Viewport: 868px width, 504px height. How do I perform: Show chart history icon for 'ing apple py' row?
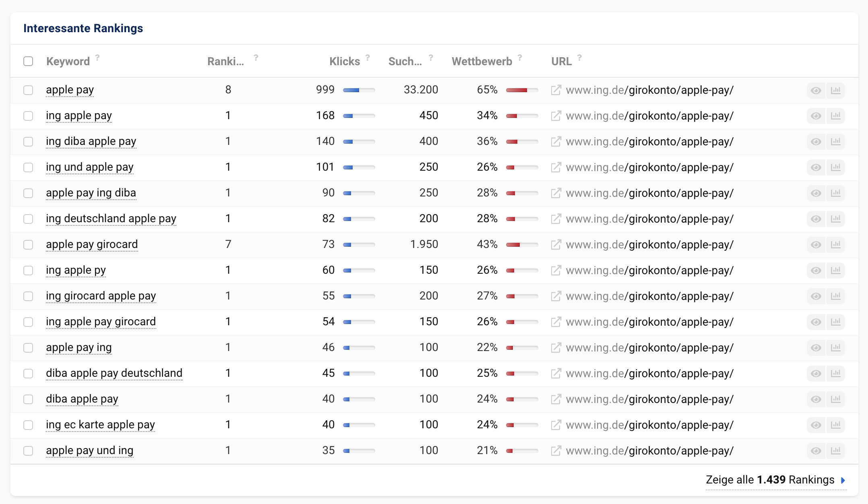click(836, 271)
